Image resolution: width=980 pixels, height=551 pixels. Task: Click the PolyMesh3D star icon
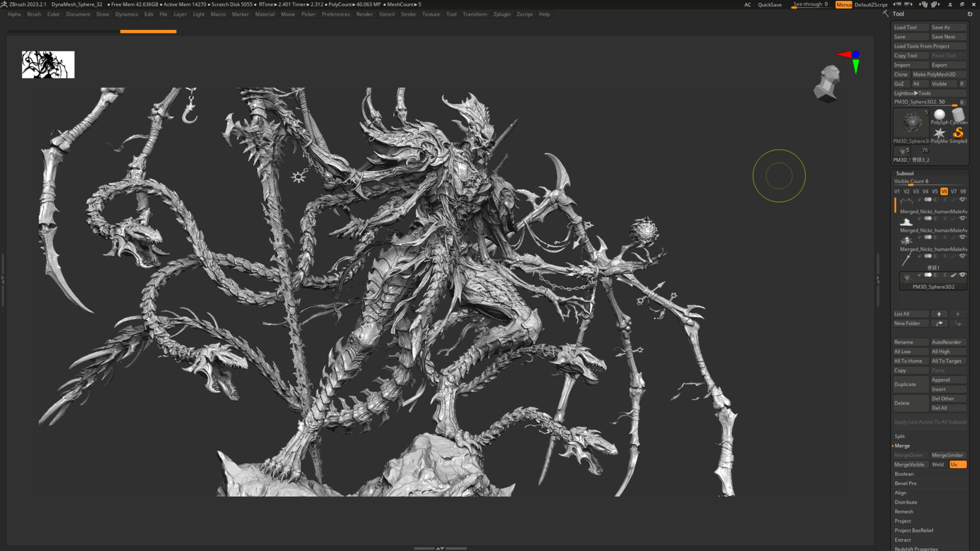pyautogui.click(x=940, y=133)
